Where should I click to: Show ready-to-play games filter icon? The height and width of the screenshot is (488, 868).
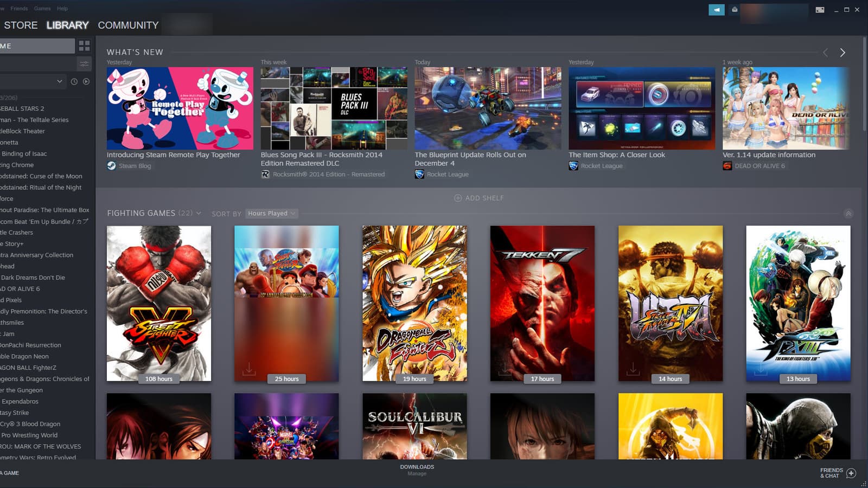tap(86, 82)
